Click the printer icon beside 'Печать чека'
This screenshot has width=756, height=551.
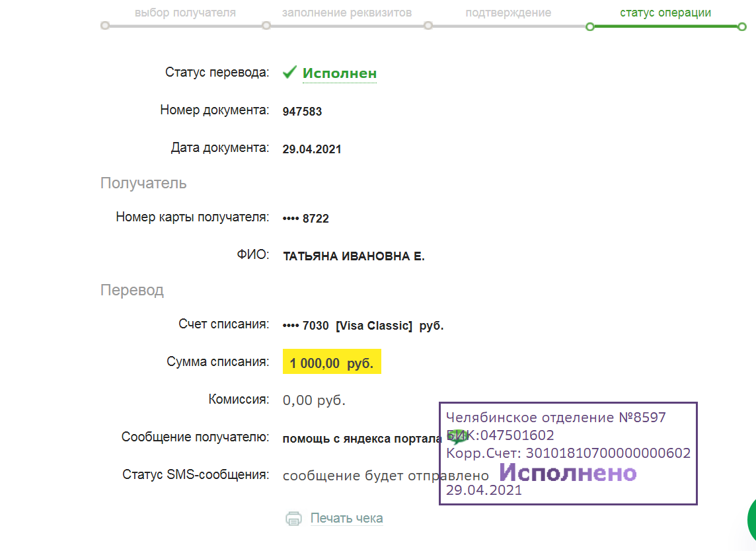pos(293,519)
